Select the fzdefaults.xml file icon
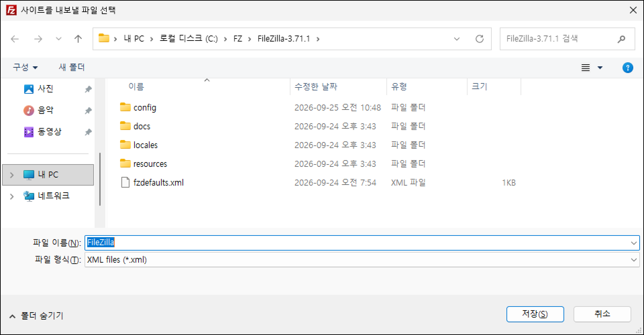Screen dimensions: 644x335 click(125, 183)
